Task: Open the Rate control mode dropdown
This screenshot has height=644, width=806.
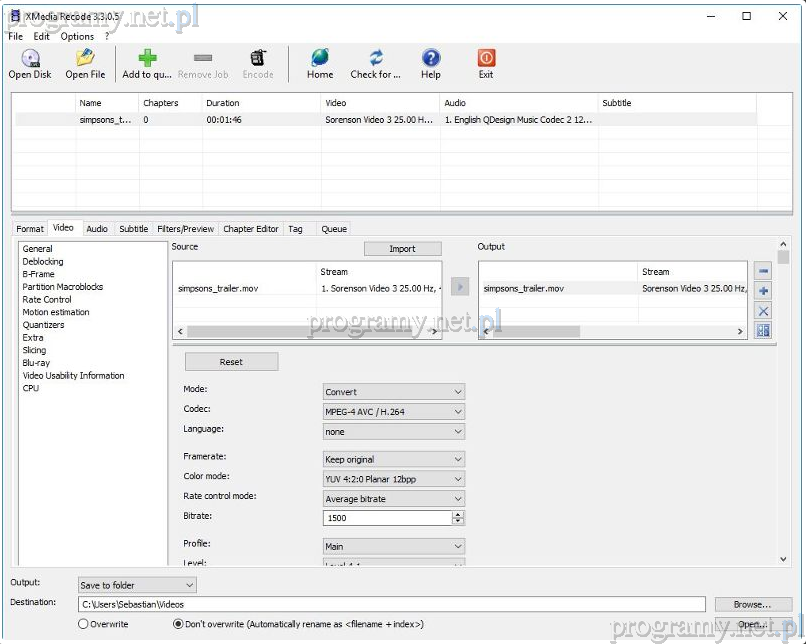Action: [x=394, y=499]
